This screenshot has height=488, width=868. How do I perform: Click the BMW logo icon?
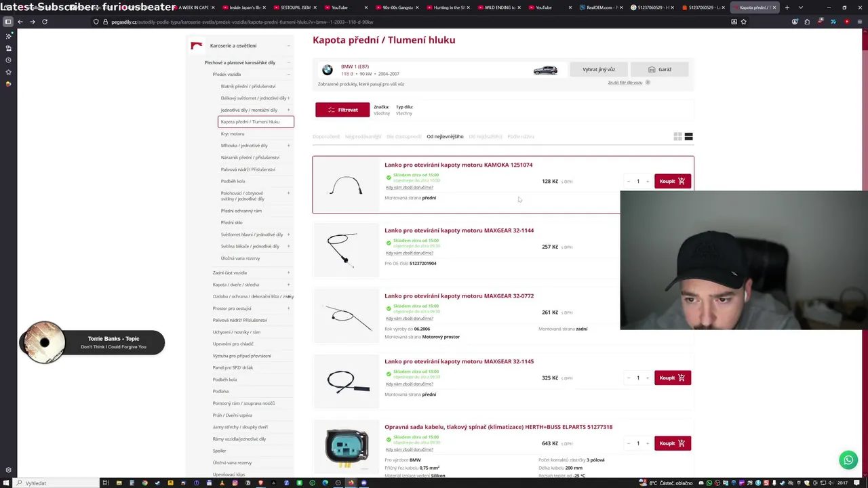pos(328,70)
